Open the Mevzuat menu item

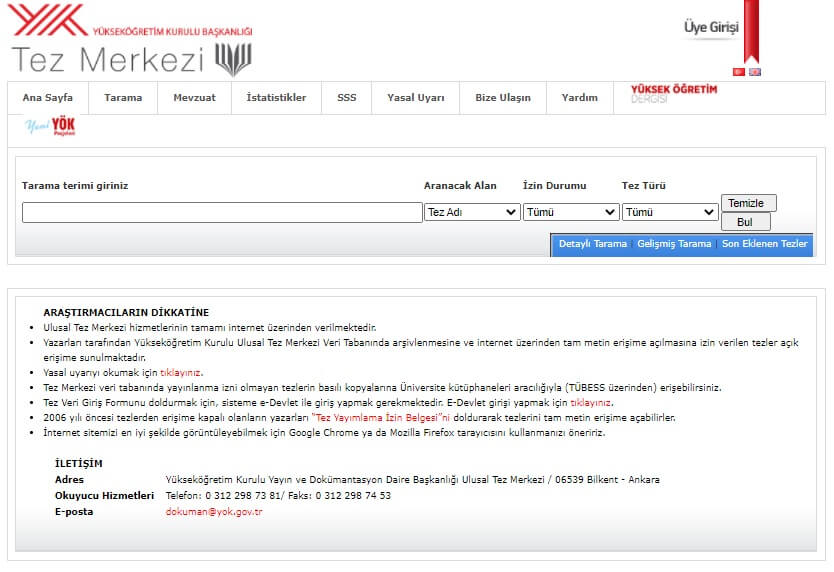(194, 98)
